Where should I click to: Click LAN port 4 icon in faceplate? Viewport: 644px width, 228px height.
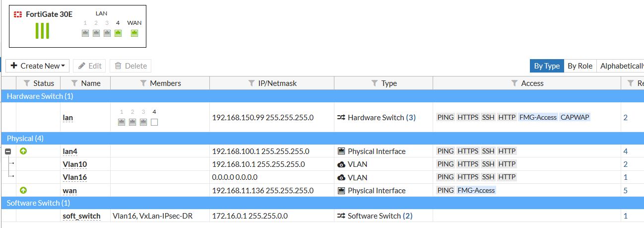(118, 33)
